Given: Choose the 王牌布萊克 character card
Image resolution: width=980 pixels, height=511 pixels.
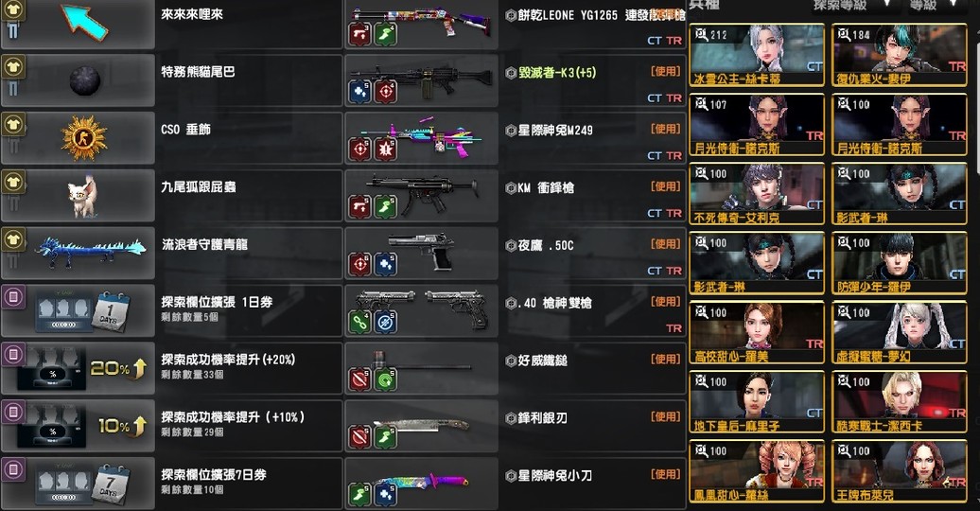Looking at the screenshot, I should (900, 471).
